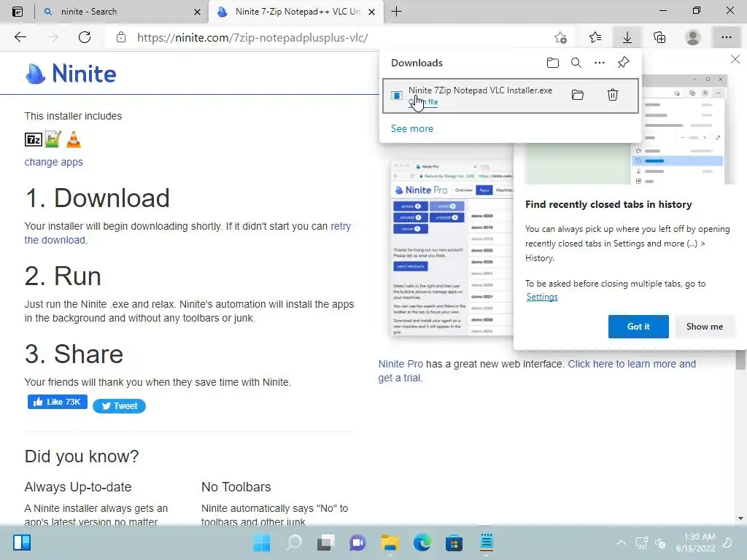
Task: Open the Windows Start menu
Action: (262, 542)
